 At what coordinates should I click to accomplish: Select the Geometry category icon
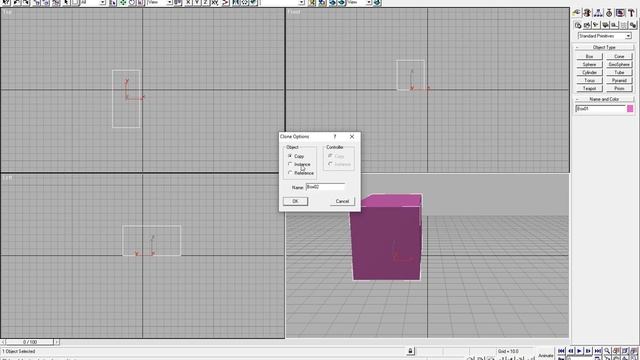(578, 25)
